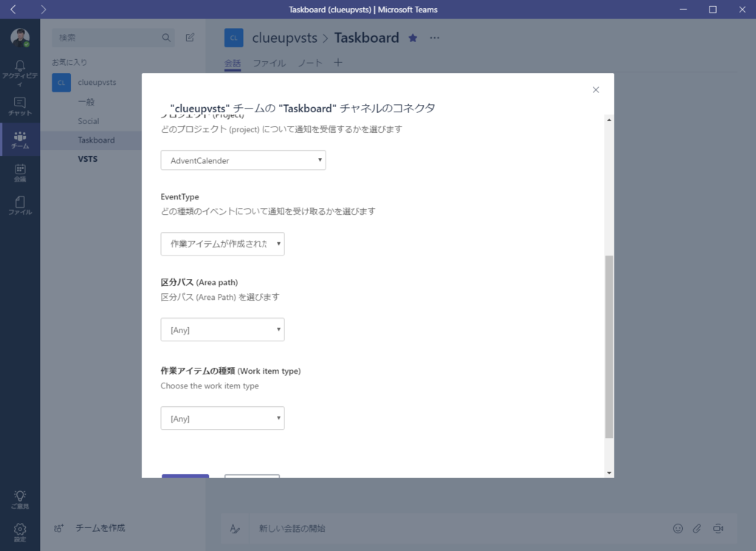Click the new chat compose icon
The height and width of the screenshot is (551, 756).
click(190, 38)
